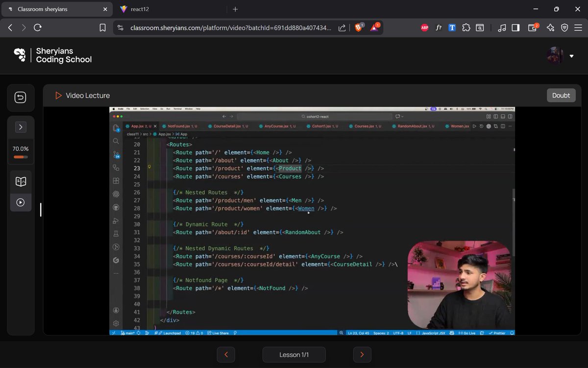
Task: Go to previous lesson with left arrow
Action: point(226,354)
